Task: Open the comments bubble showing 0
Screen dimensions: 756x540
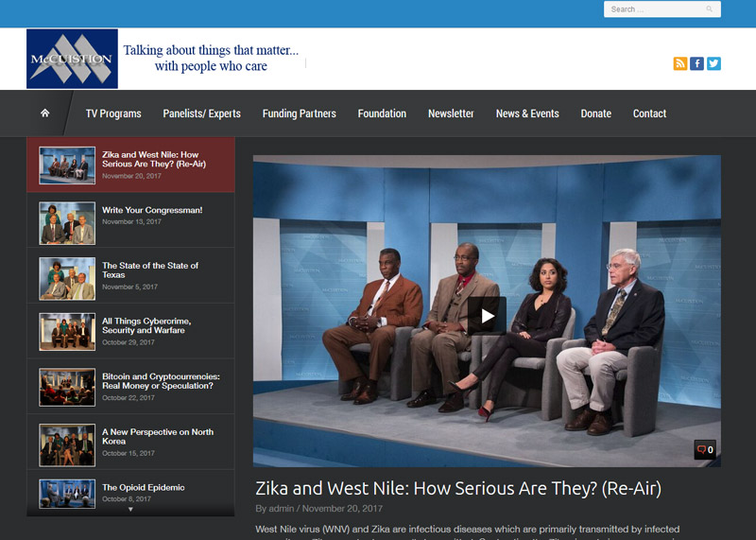Action: tap(705, 450)
